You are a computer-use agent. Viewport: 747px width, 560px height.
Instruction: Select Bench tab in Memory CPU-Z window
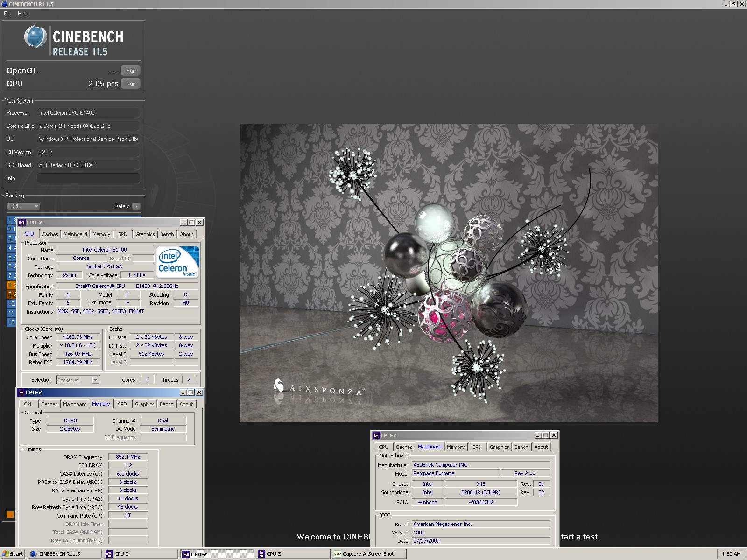point(166,404)
